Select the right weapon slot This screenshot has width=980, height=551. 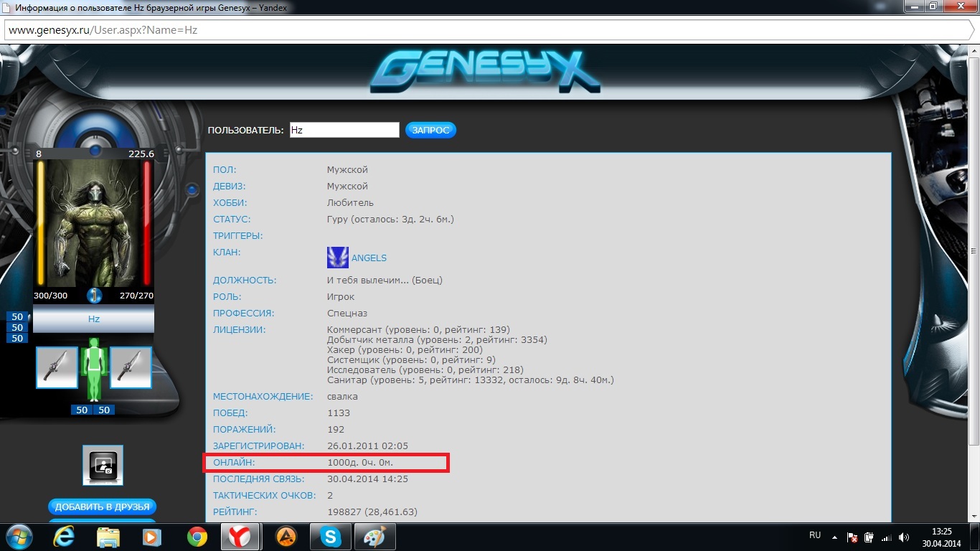131,368
